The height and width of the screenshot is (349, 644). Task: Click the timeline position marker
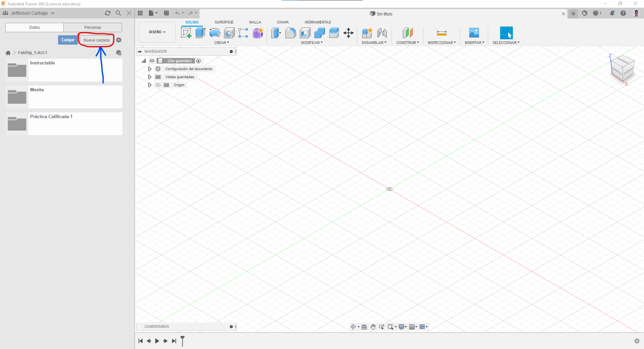tap(182, 341)
